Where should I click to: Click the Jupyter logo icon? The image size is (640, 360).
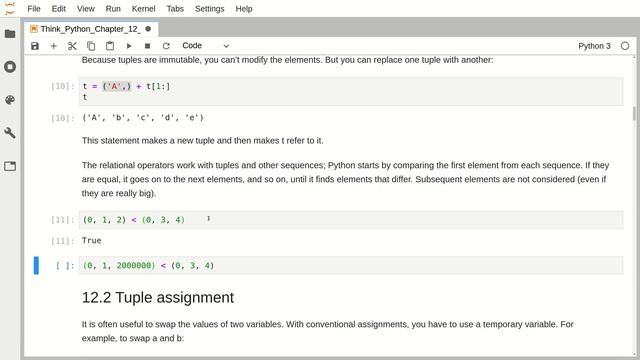[x=10, y=8]
